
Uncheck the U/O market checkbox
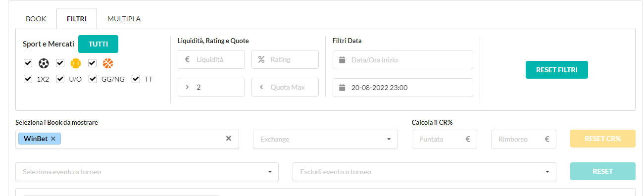[60, 79]
